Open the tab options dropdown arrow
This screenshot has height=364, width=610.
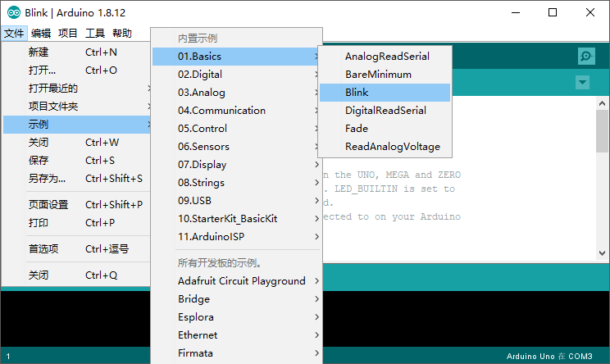tap(582, 83)
